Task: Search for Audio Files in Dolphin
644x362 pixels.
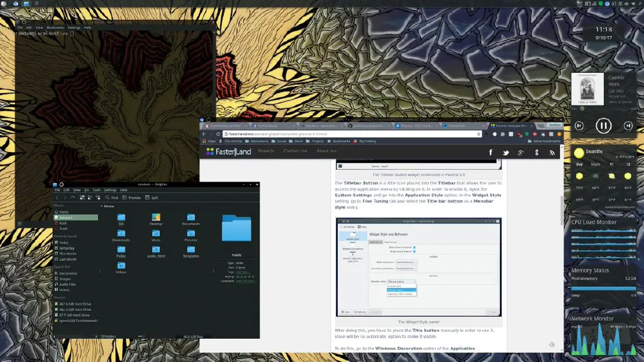Action: pyautogui.click(x=76, y=284)
